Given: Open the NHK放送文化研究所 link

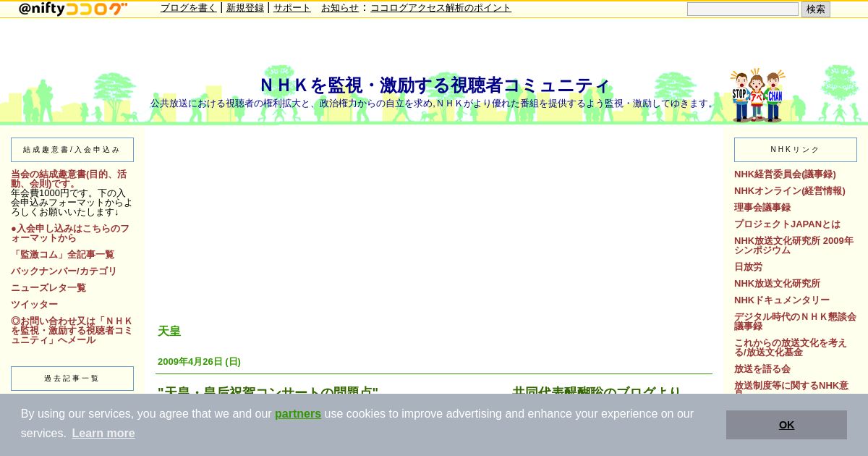Looking at the screenshot, I should click(777, 284).
